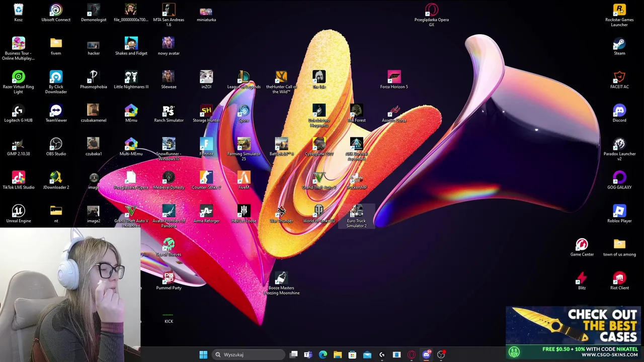Select Farming Simulator 25 icon

tap(244, 149)
